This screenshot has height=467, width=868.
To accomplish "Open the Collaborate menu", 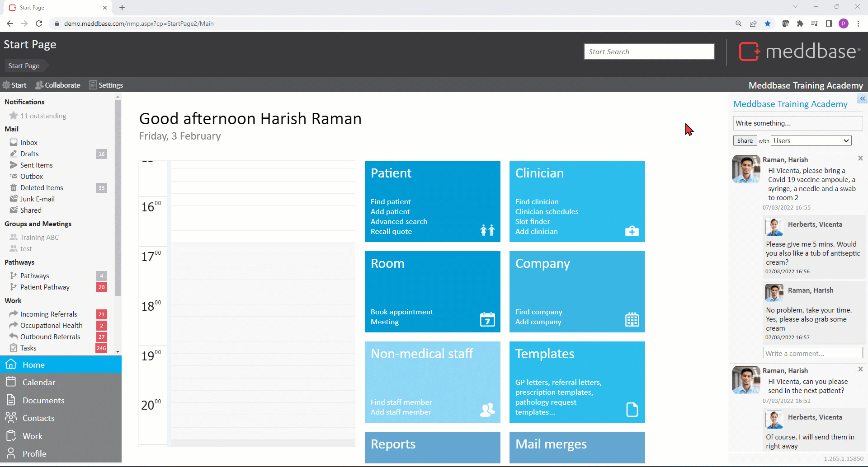I will coord(58,85).
